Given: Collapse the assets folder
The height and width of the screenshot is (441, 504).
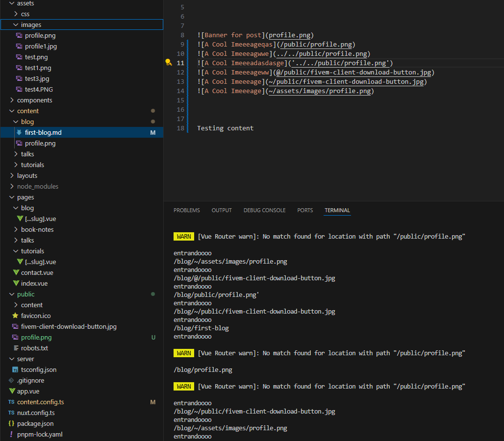Looking at the screenshot, I should [x=12, y=3].
